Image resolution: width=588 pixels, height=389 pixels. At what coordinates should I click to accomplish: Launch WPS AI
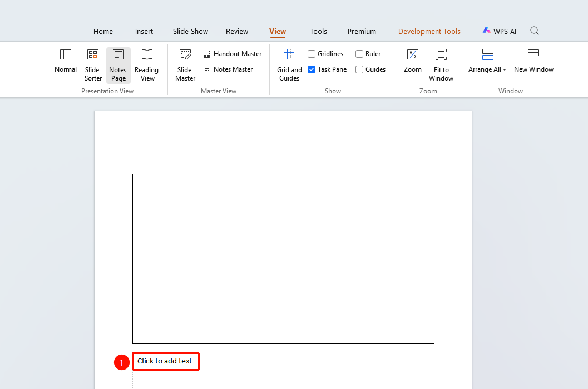(x=499, y=31)
